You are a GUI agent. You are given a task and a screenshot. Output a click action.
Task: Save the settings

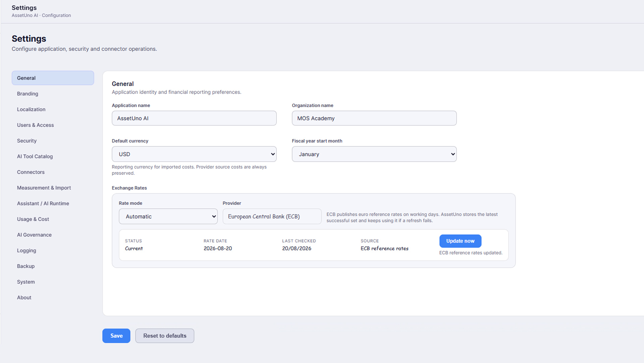116,336
